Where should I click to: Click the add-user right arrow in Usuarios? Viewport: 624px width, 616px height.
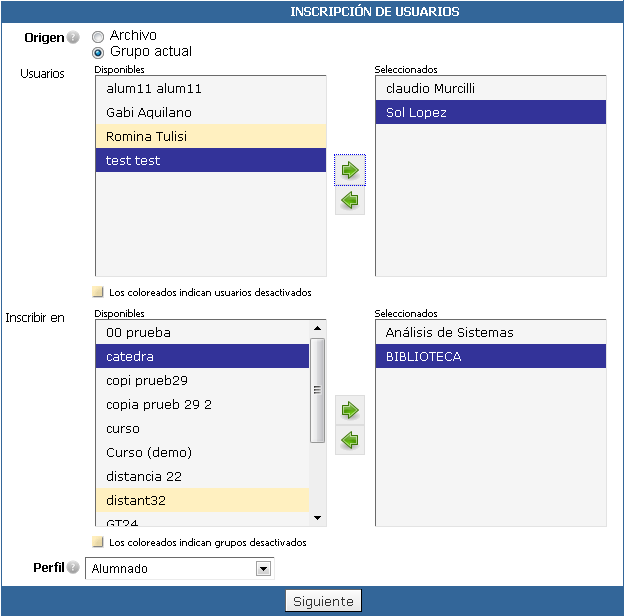pyautogui.click(x=350, y=170)
